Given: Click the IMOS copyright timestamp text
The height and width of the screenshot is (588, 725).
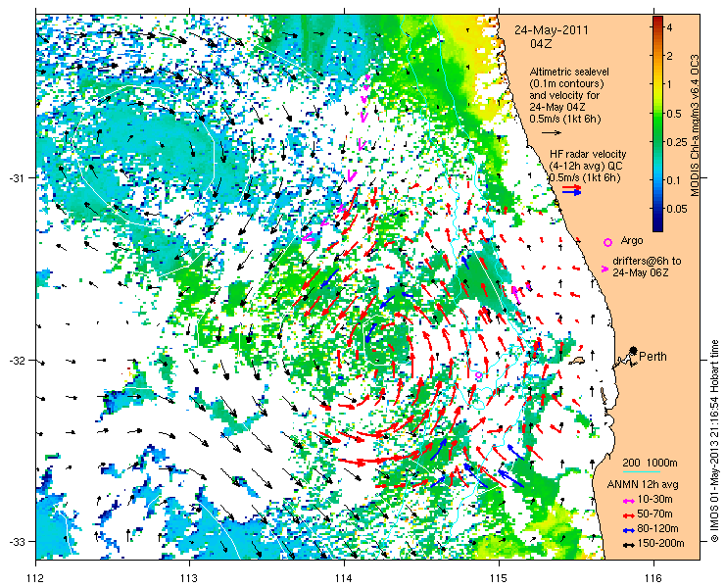Looking at the screenshot, I should [715, 441].
